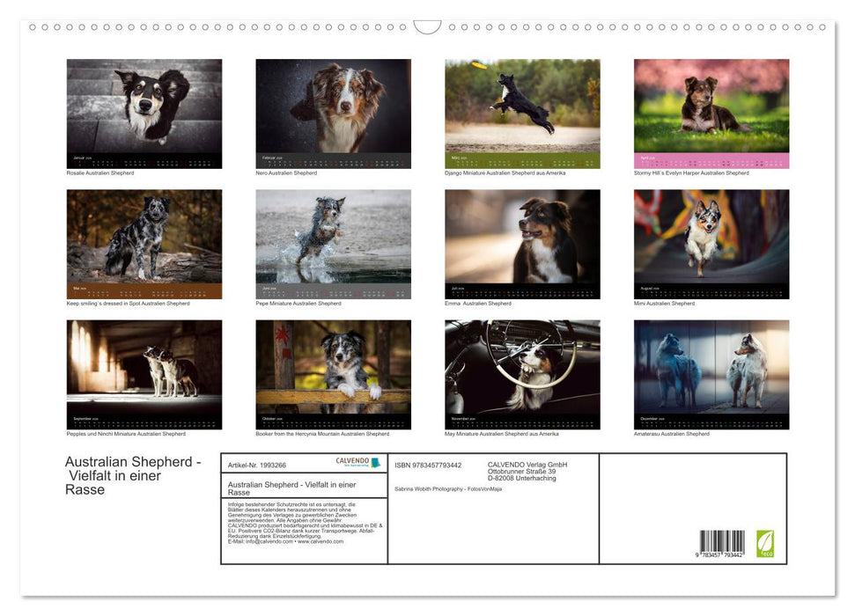Screen dimensions: 855x616
Task: Select the August image of Mimi running
Action: pyautogui.click(x=711, y=242)
